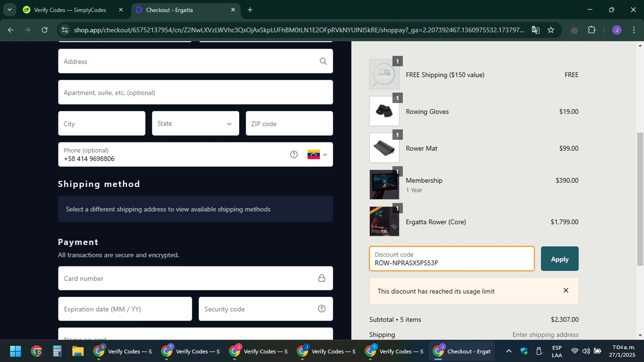
Task: Expand the State dropdown
Action: pyautogui.click(x=195, y=124)
